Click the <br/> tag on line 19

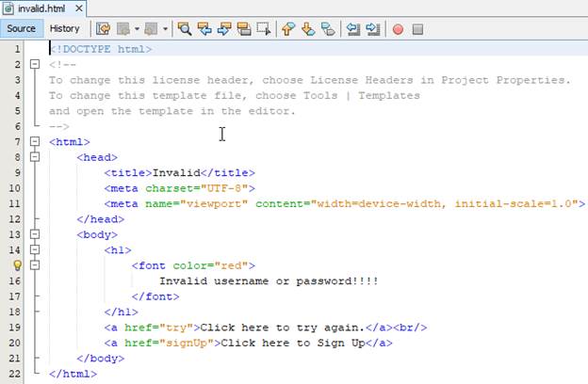[x=410, y=328]
